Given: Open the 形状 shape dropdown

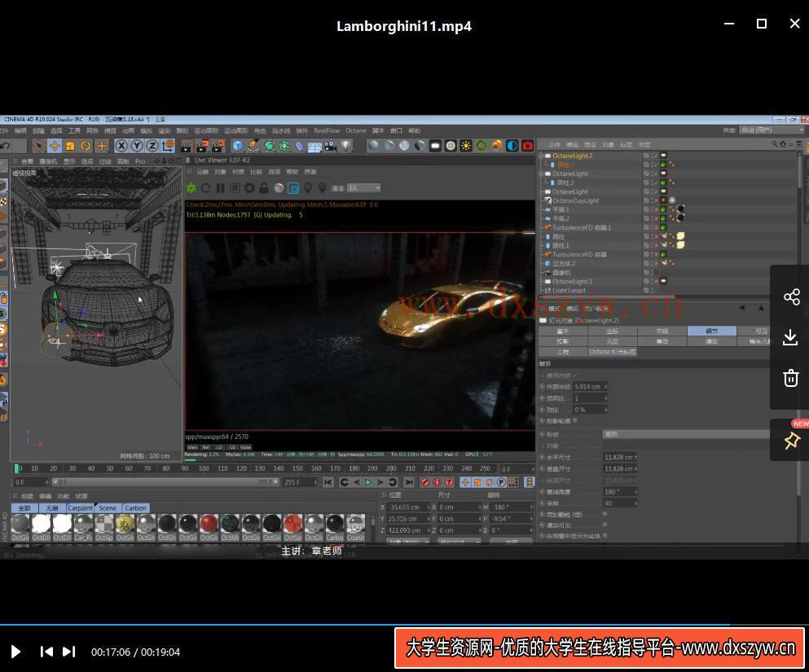Looking at the screenshot, I should coord(686,434).
